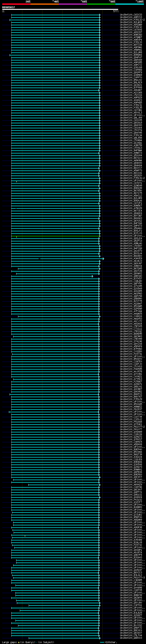Pick UniRef100_A3AYE9 from the hit list
This screenshot has height=644, width=146.
[x=131, y=259]
